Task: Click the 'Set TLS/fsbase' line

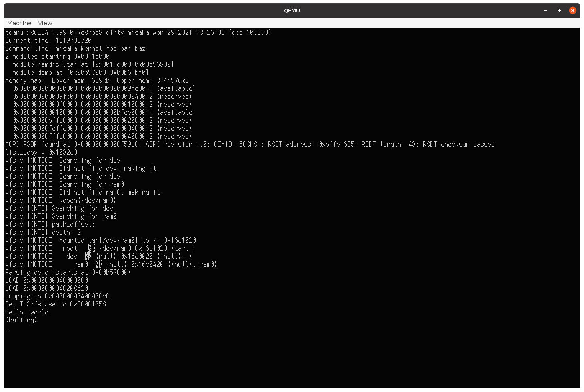Action: pyautogui.click(x=56, y=304)
